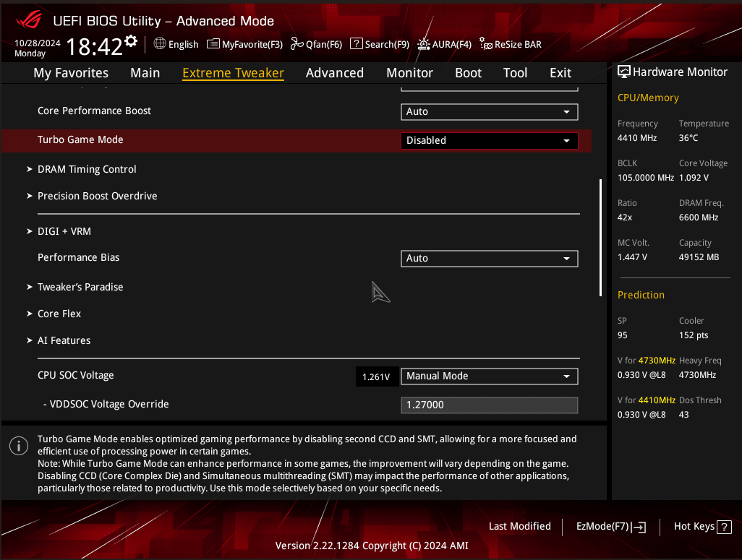Select the Extreme Tweaker tab
The width and height of the screenshot is (742, 560).
[x=234, y=73]
